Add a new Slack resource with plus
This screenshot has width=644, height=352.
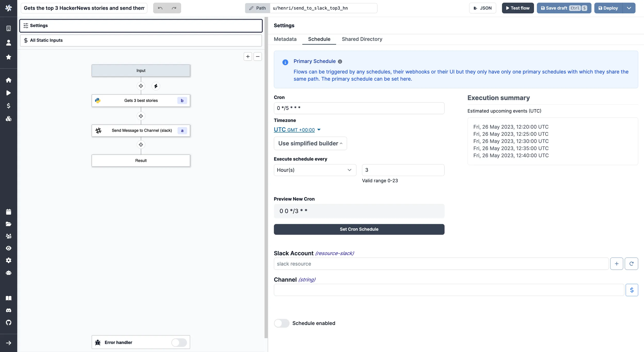(x=617, y=264)
